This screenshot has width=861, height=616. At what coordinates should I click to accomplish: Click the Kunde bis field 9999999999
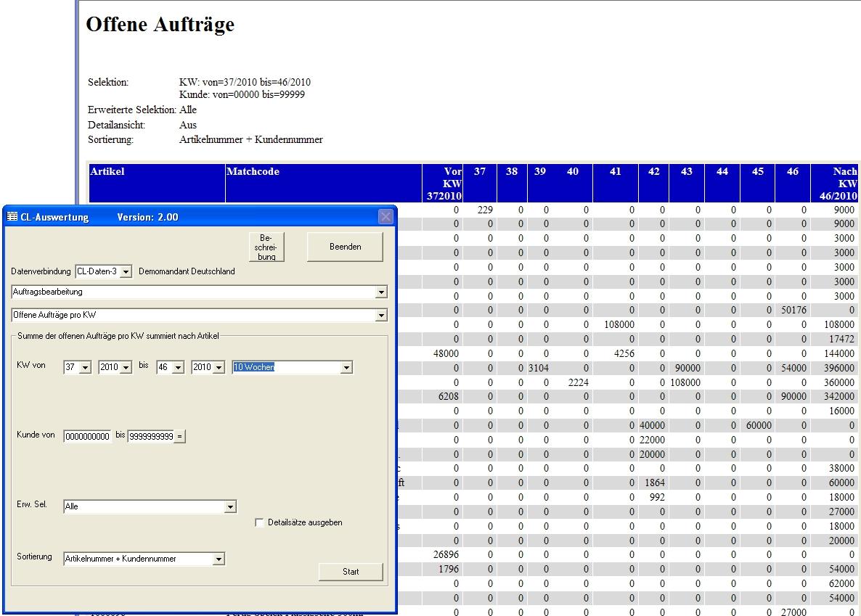click(x=151, y=437)
